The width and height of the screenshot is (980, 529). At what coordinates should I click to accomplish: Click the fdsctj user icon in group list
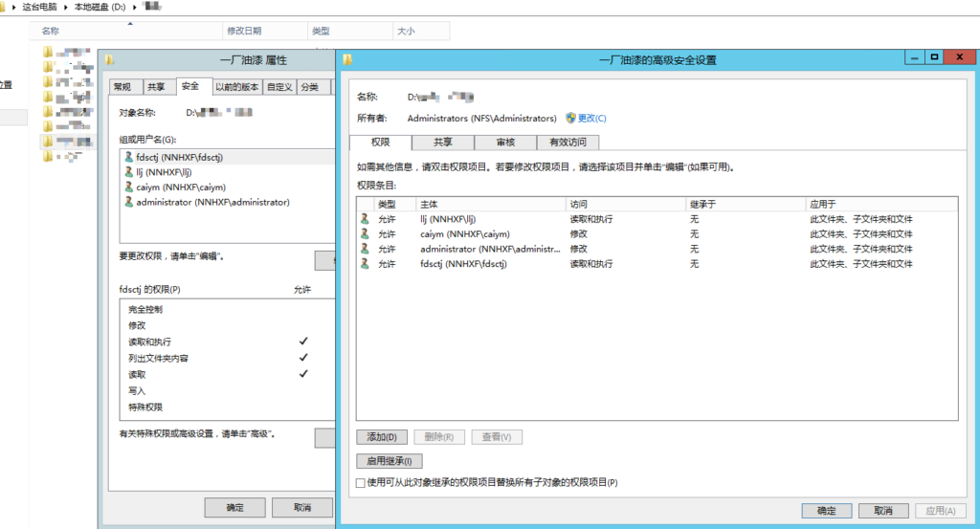(x=128, y=157)
